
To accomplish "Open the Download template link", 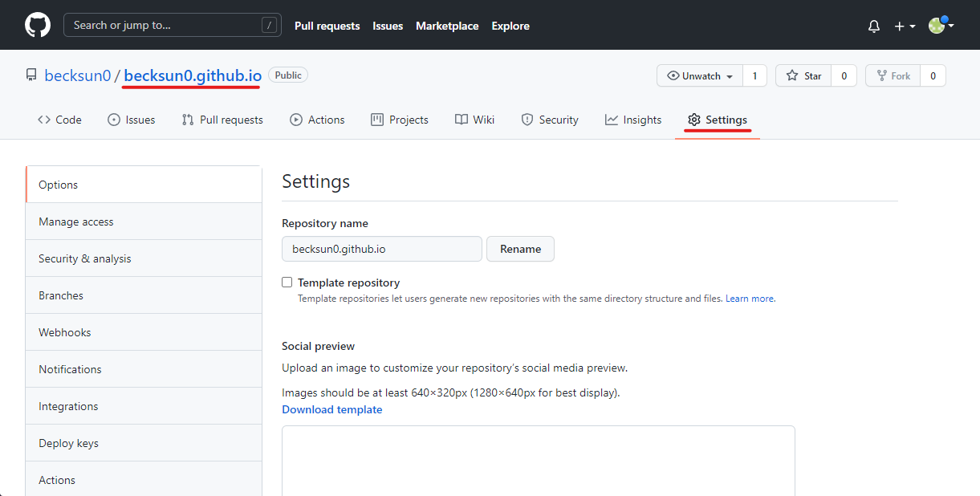I will [x=331, y=409].
